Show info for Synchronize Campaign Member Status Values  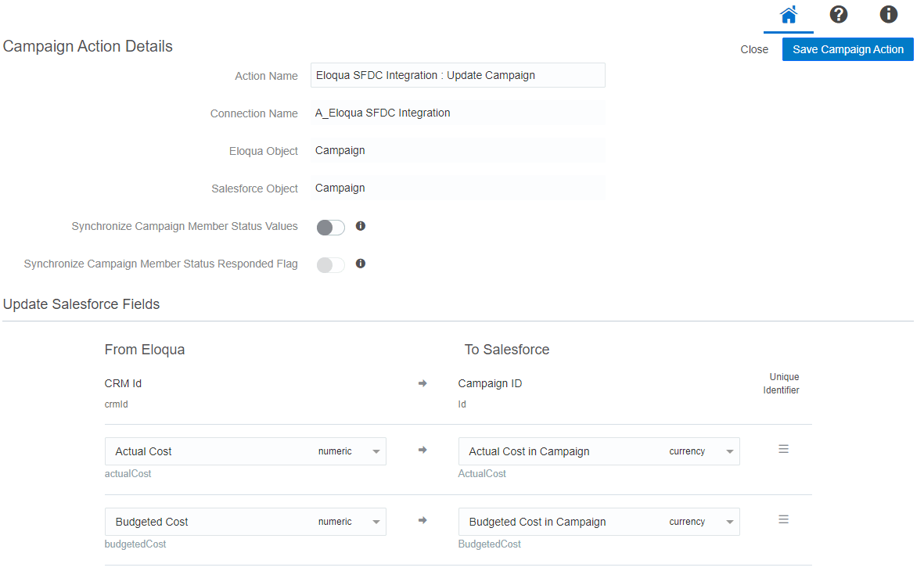tap(361, 226)
